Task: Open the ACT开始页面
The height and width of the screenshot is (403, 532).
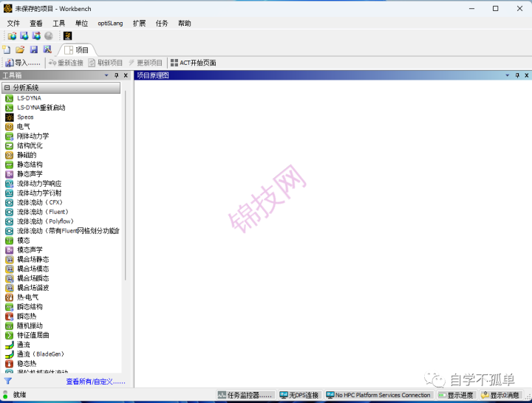Action: coord(194,63)
